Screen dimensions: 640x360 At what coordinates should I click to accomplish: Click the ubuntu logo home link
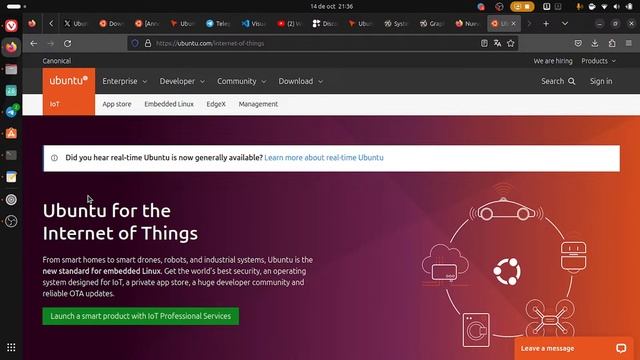(x=69, y=81)
